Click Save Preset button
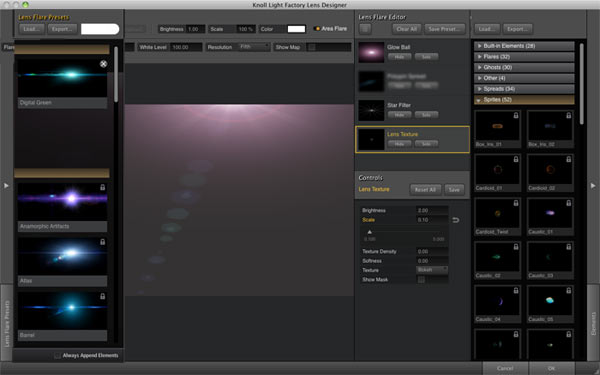Screen dimensions: 600x375 pyautogui.click(x=444, y=29)
